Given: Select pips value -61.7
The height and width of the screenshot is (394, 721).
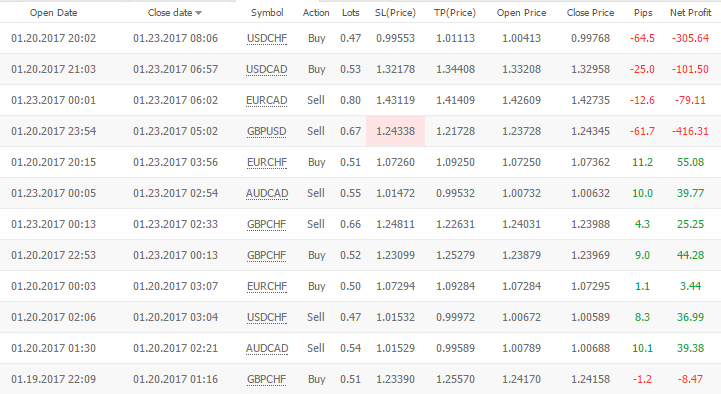Looking at the screenshot, I should [x=642, y=131].
